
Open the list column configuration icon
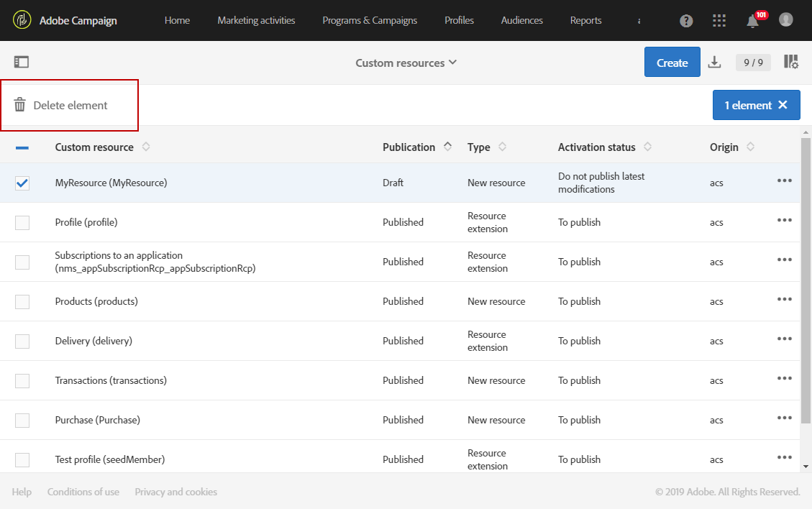click(x=791, y=63)
